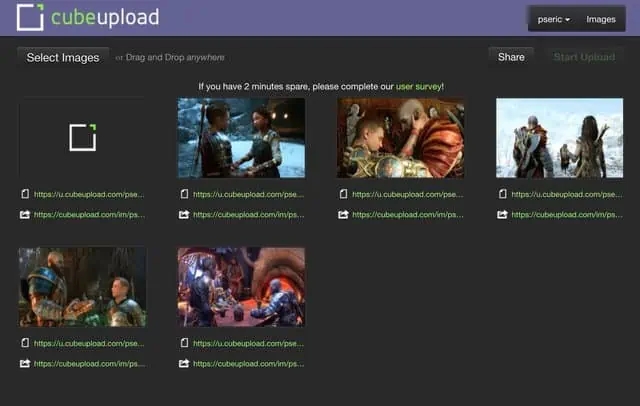
Task: Copy direct link icon under forge room thumbnail
Action: [184, 343]
